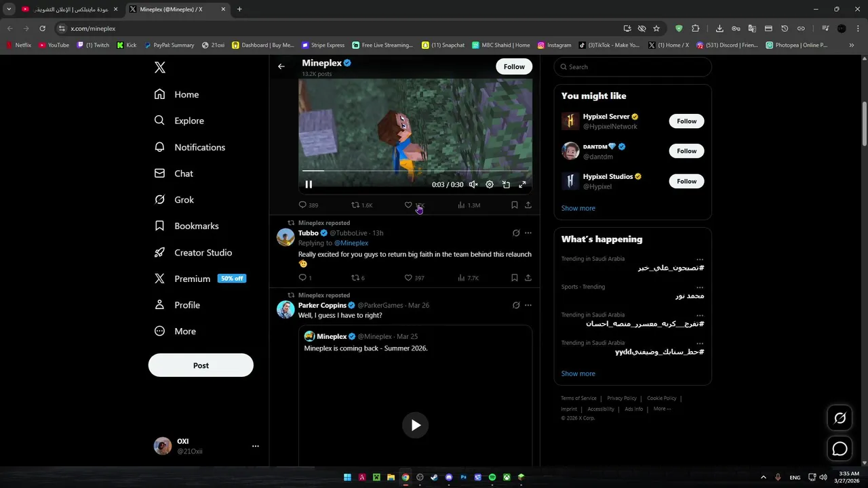Open account options dots beside OXI @21Oxii
Screen dimensions: 868x488
point(256,446)
